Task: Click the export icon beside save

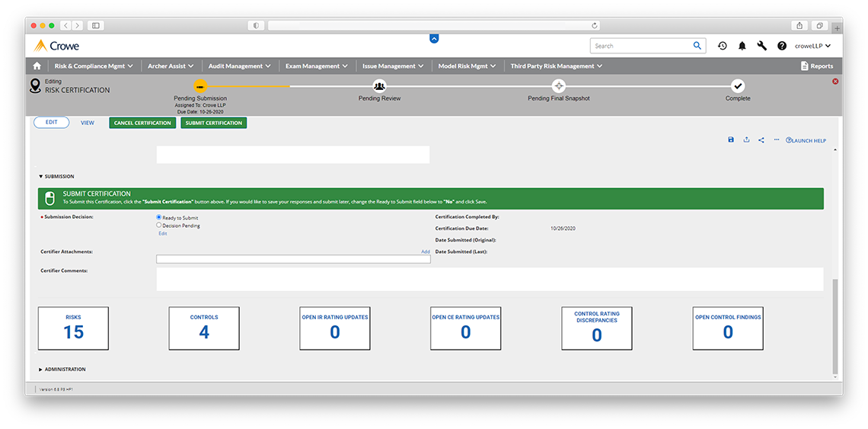Action: [746, 140]
